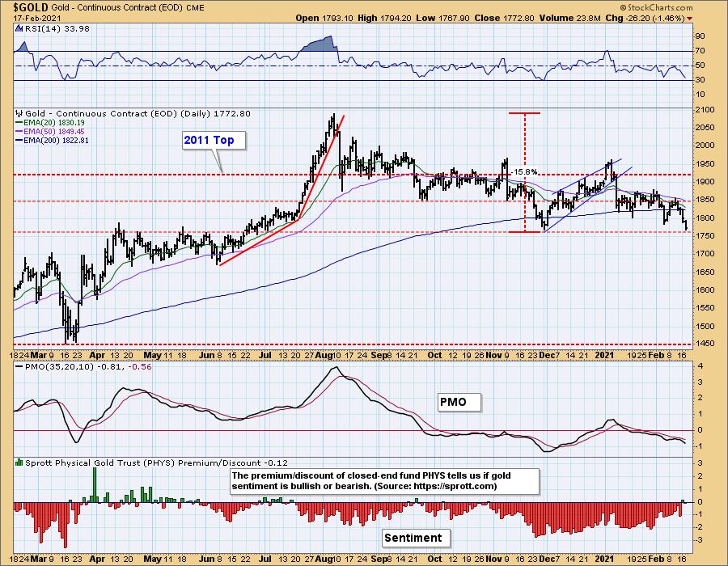Click the purple line marker before EMA(50)
728x566 pixels.
(19, 131)
